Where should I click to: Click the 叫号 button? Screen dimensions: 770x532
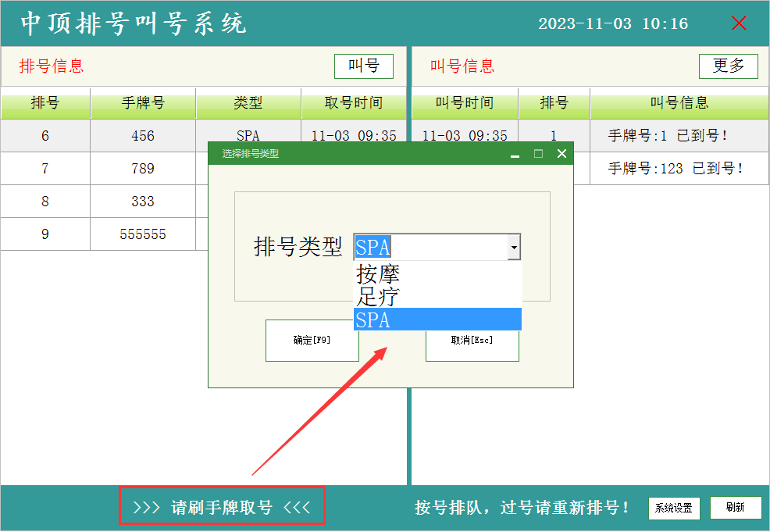[x=363, y=66]
